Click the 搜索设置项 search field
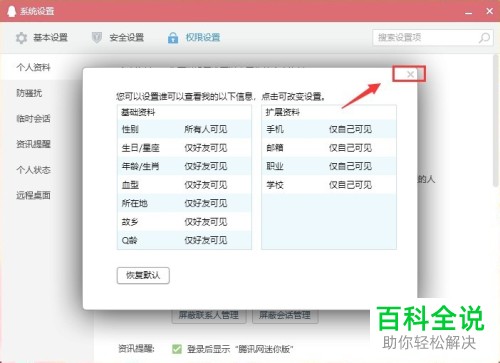 [x=433, y=38]
